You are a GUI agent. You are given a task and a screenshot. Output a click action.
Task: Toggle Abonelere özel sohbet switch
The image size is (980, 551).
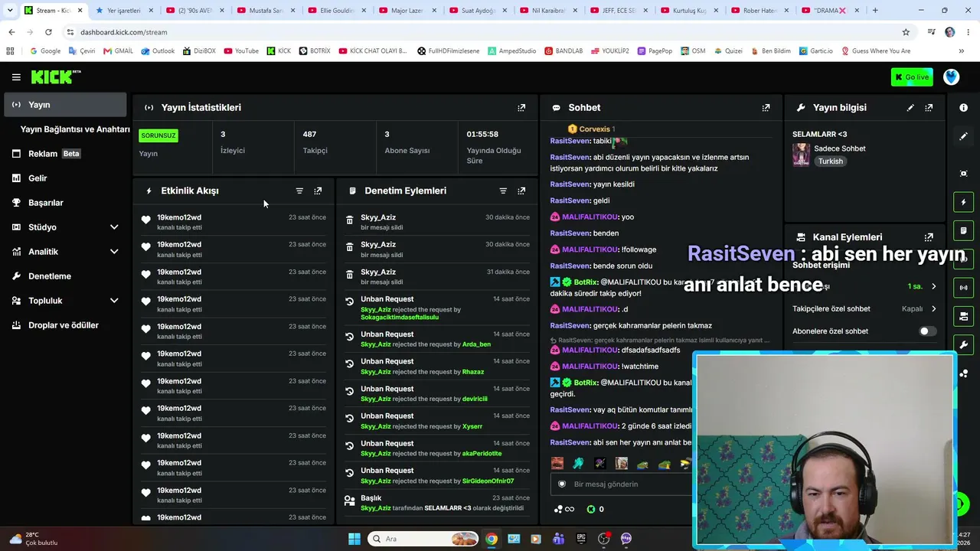click(926, 331)
